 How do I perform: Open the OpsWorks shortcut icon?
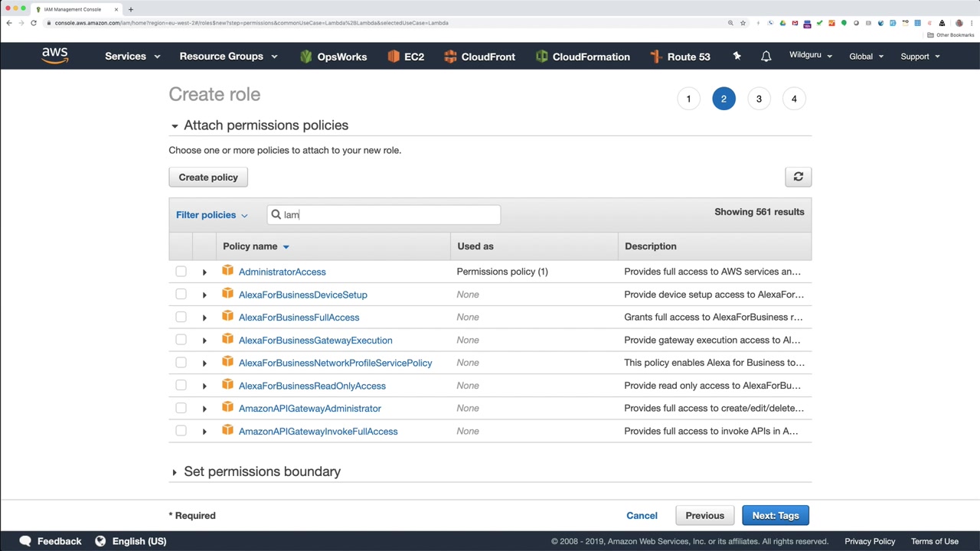(x=306, y=57)
